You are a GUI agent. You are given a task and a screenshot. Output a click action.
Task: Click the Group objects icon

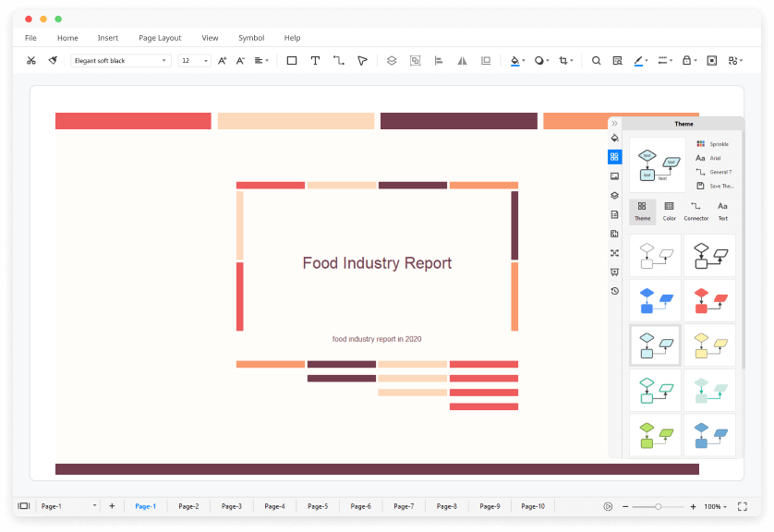[415, 61]
